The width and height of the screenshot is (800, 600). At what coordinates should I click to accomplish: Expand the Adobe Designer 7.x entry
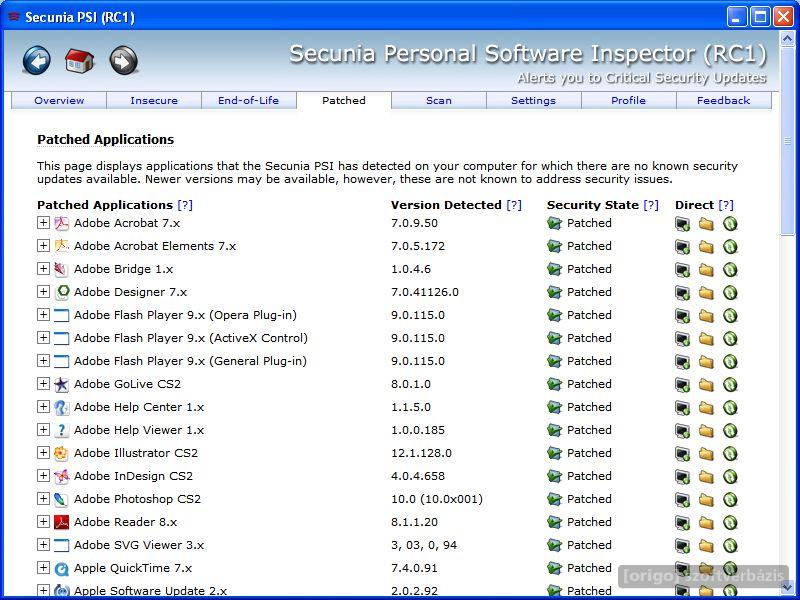pyautogui.click(x=43, y=292)
